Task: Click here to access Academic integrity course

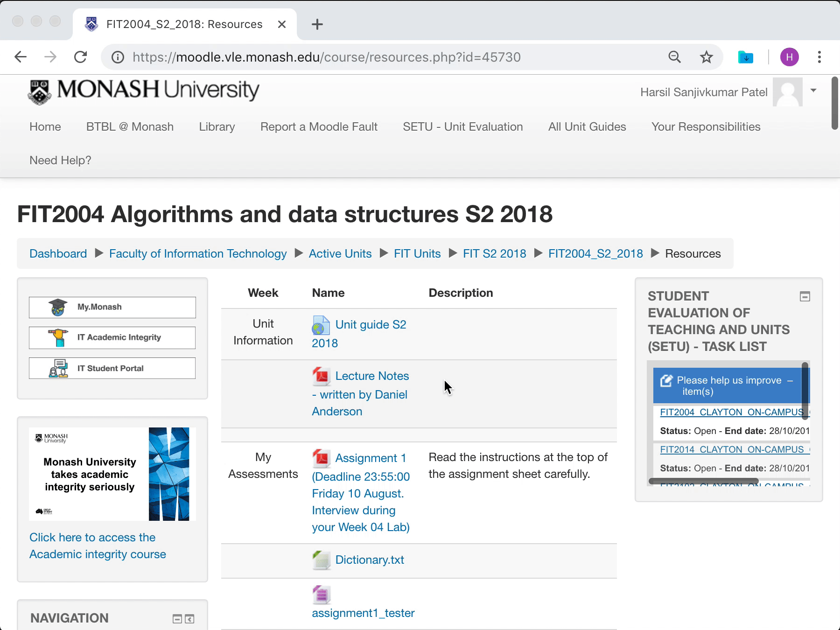Action: point(98,546)
